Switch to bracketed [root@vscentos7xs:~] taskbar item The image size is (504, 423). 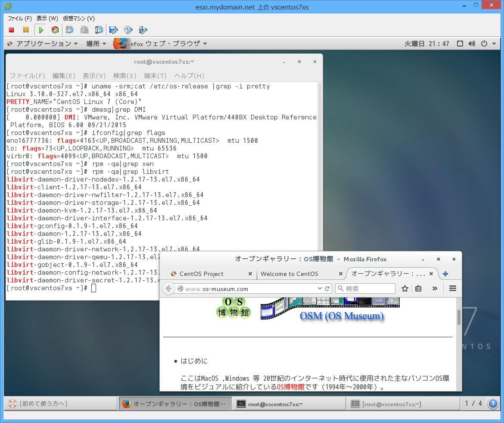tap(403, 404)
